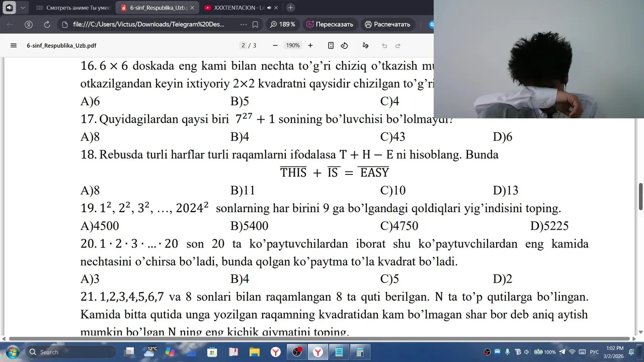644x362 pixels.
Task: Open the address bar three-dots menu
Action: click(244, 24)
